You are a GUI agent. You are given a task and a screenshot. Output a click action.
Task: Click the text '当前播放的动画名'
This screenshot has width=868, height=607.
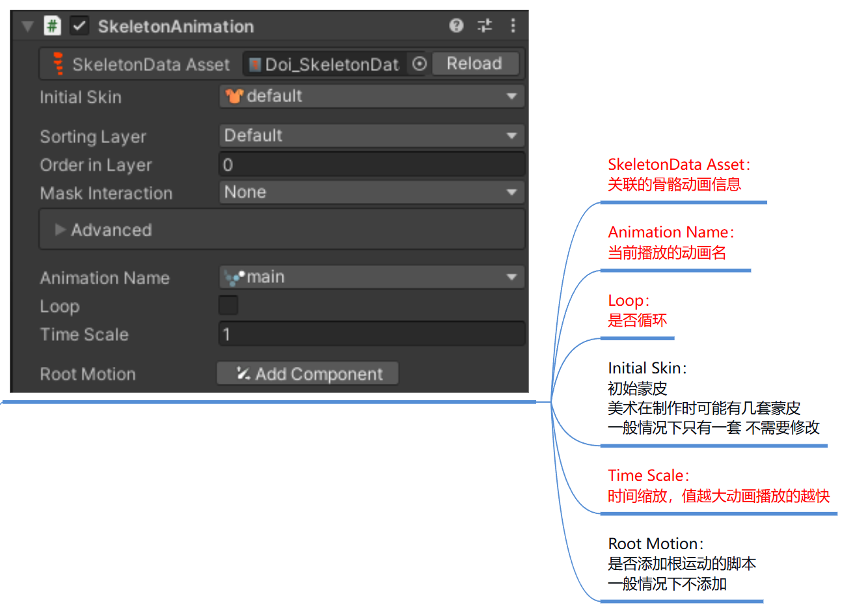[667, 252]
